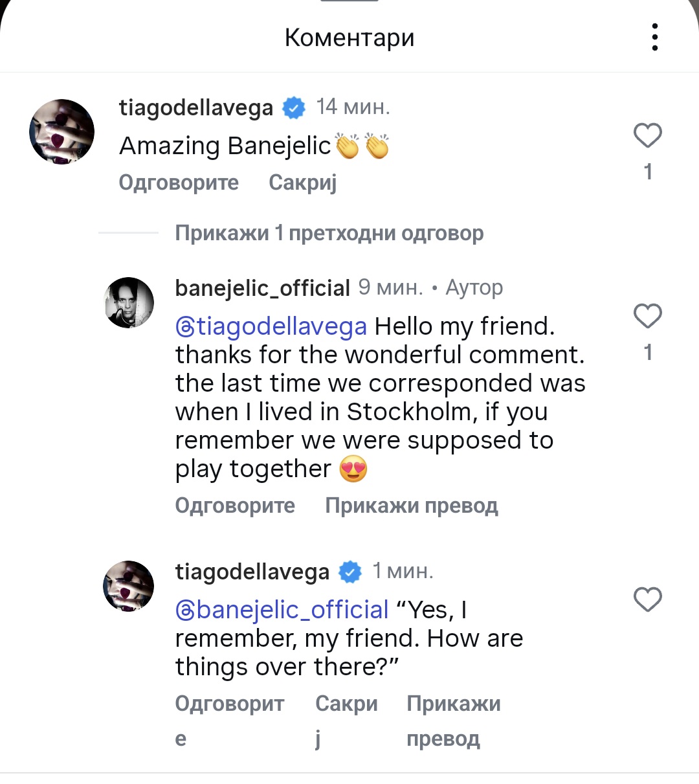The height and width of the screenshot is (784, 699).
Task: Open the @tiagodellavega mention link
Action: click(271, 326)
